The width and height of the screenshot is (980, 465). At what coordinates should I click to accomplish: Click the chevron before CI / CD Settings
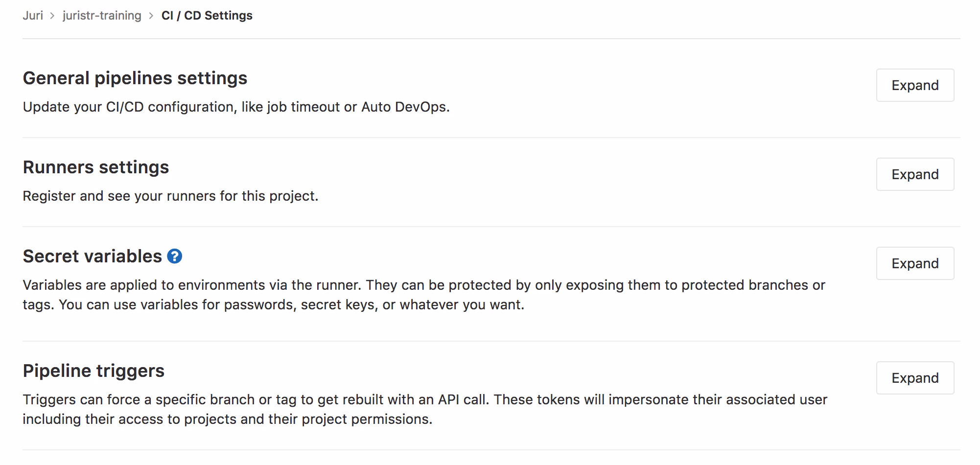(x=151, y=16)
